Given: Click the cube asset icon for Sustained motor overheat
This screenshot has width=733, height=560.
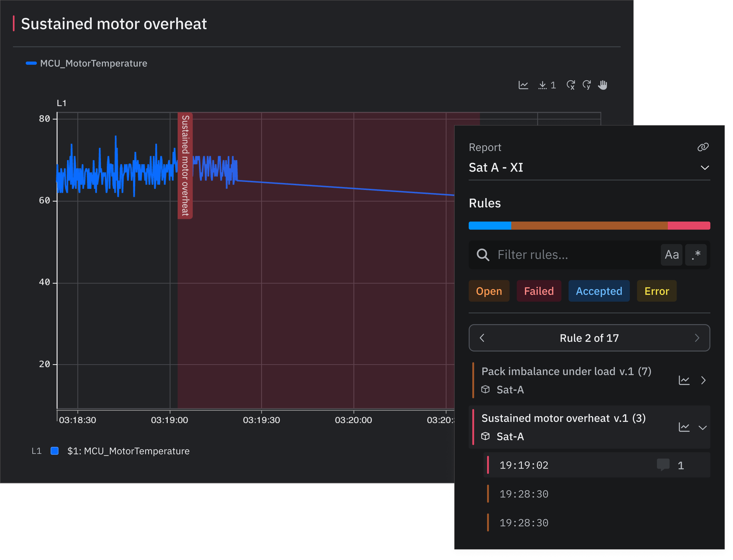Looking at the screenshot, I should pyautogui.click(x=485, y=436).
